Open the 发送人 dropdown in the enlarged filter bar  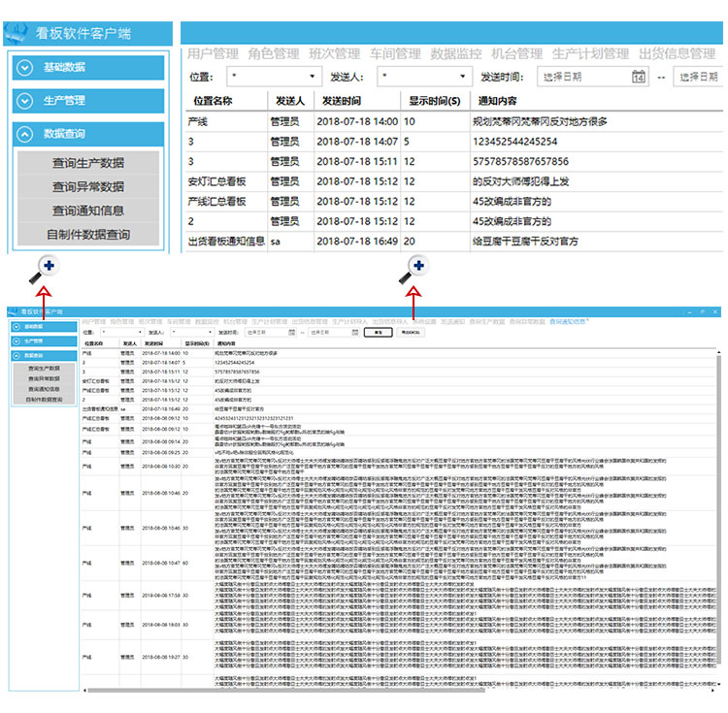(425, 77)
